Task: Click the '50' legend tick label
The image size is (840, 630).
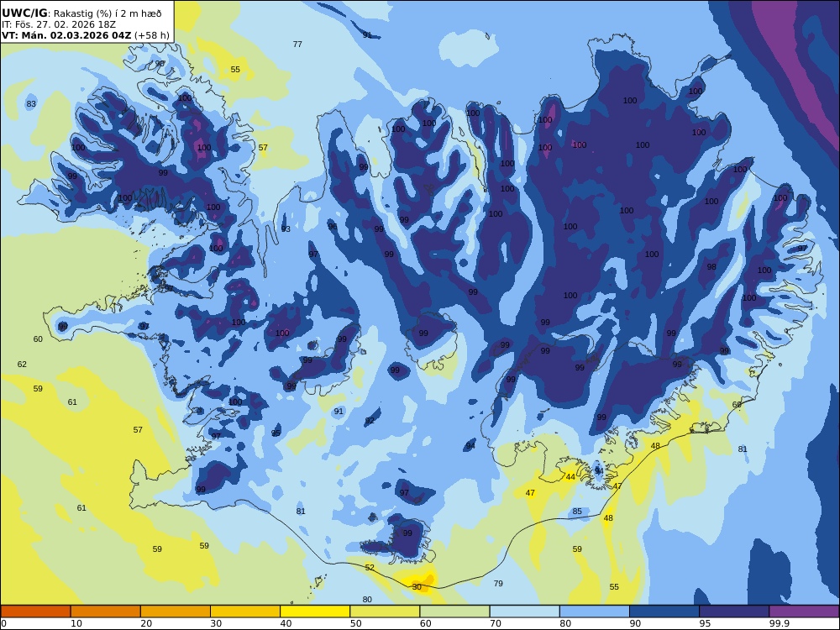Action: pyautogui.click(x=355, y=623)
